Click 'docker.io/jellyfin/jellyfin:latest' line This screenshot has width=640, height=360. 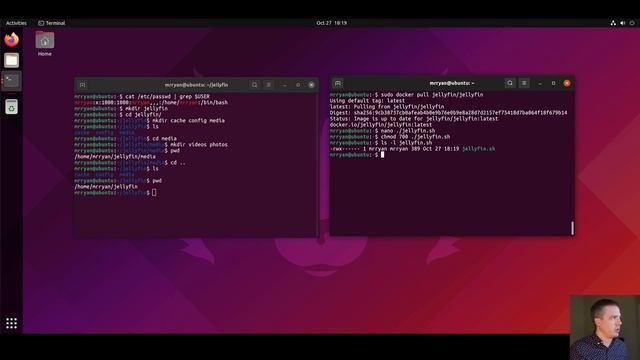pos(381,125)
